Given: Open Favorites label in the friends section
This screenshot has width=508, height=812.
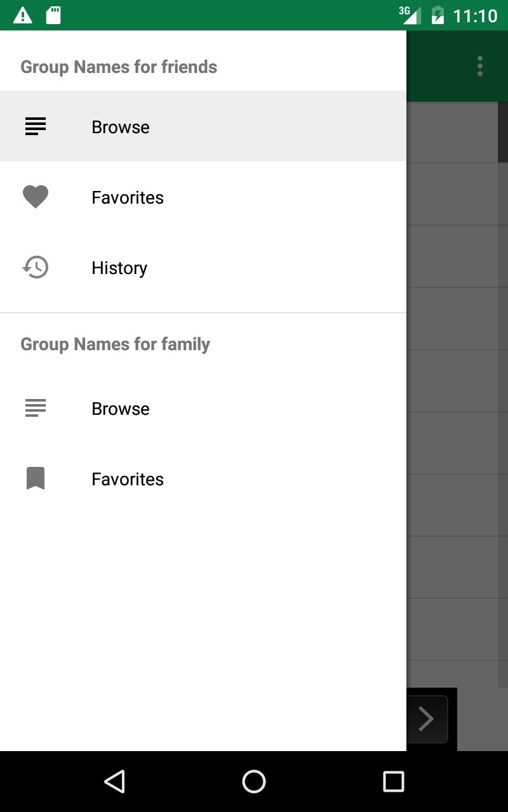Looking at the screenshot, I should (x=128, y=197).
